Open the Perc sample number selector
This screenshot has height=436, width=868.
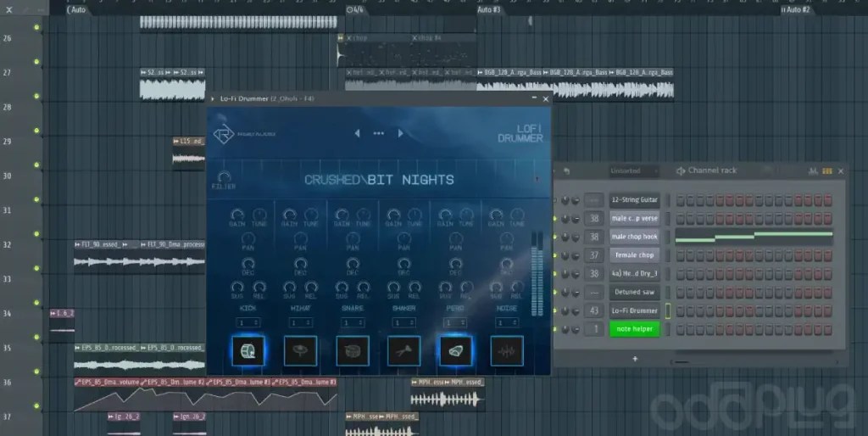click(455, 322)
